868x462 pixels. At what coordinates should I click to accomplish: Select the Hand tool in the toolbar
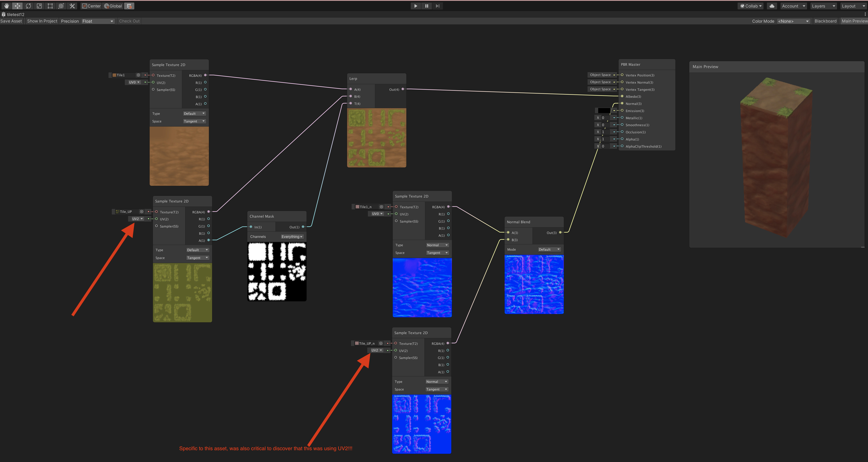click(x=6, y=6)
